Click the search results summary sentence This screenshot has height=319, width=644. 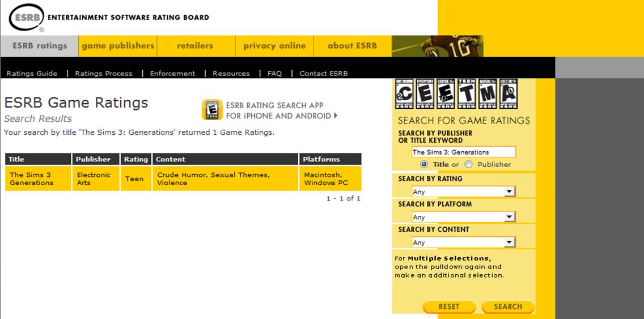click(x=139, y=133)
